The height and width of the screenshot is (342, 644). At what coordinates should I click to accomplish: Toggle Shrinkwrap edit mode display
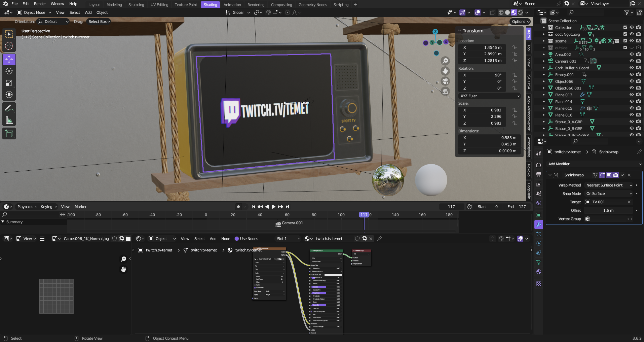602,175
